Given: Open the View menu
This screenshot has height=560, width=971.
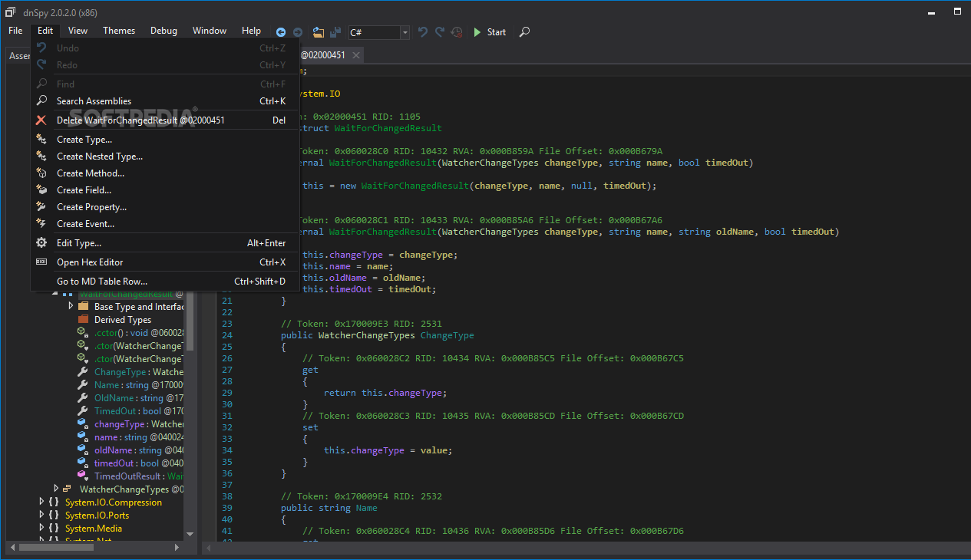Looking at the screenshot, I should [x=78, y=31].
